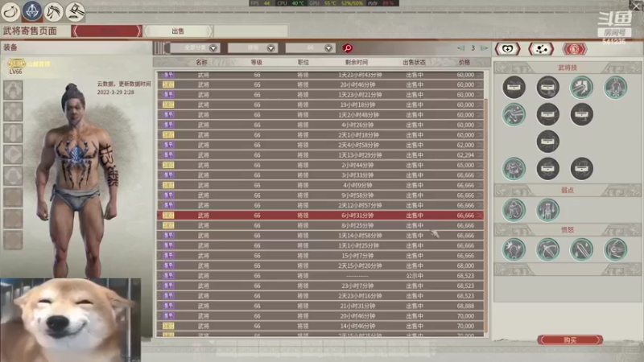Go to next page with right arrow
This screenshot has height=362, width=644.
coord(485,48)
